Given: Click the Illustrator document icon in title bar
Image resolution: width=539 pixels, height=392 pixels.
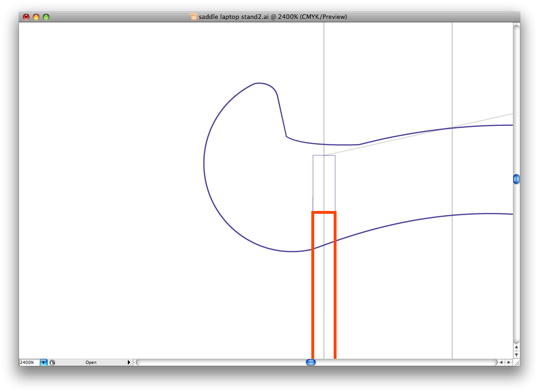Looking at the screenshot, I should click(193, 17).
